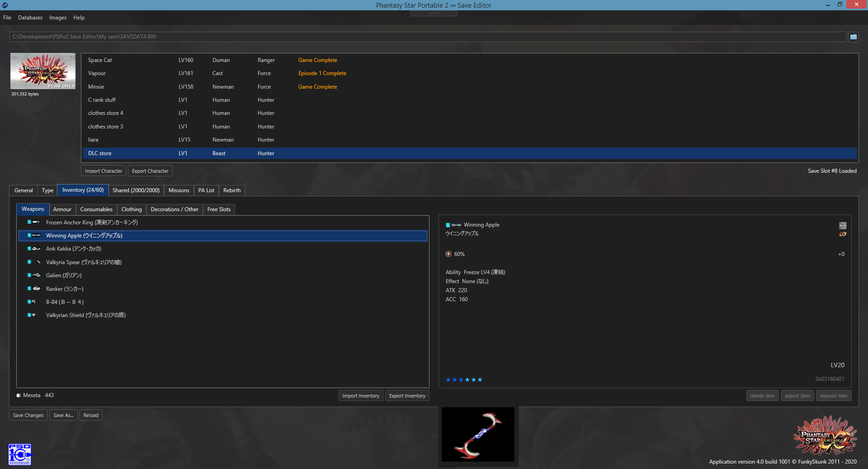Image resolution: width=868 pixels, height=469 pixels.
Task: Click the weapon-type icon on the Galien row
Action: 36,275
